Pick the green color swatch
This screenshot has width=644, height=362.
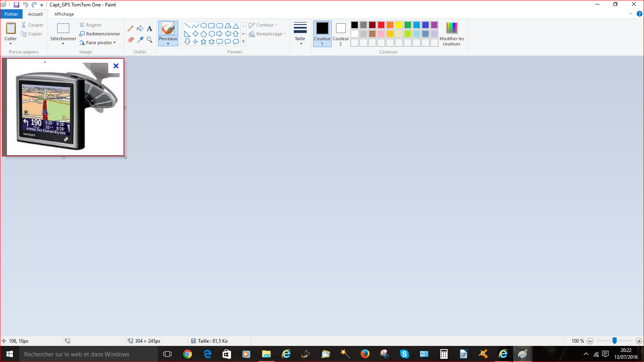click(408, 25)
